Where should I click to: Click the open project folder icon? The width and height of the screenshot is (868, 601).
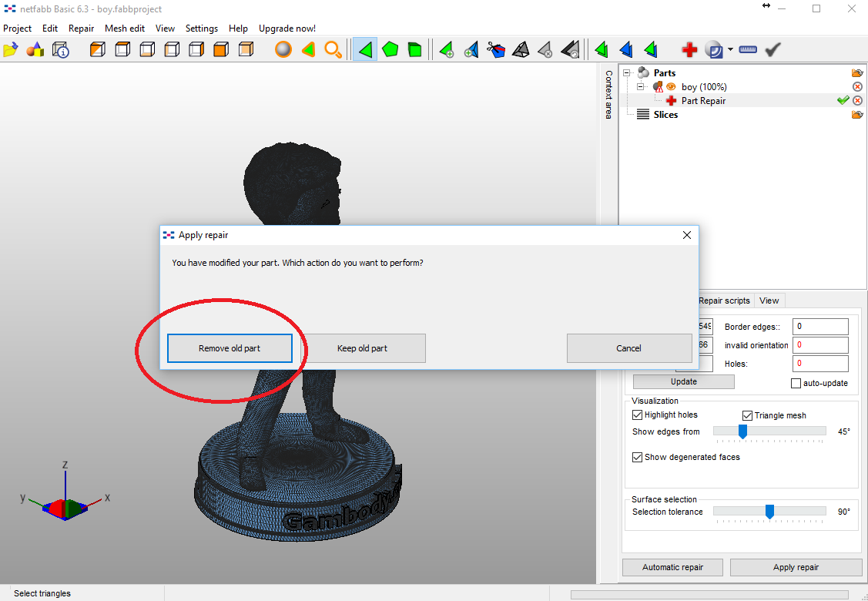click(10, 50)
